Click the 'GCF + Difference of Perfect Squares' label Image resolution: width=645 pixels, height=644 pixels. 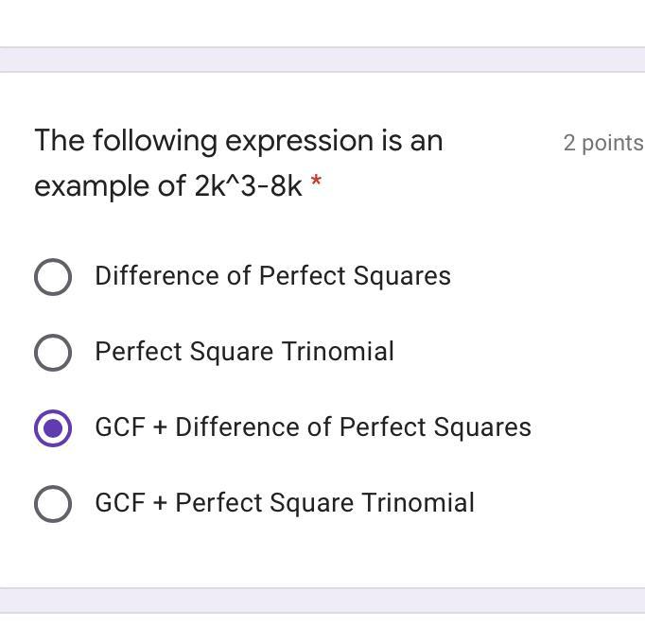coord(313,427)
